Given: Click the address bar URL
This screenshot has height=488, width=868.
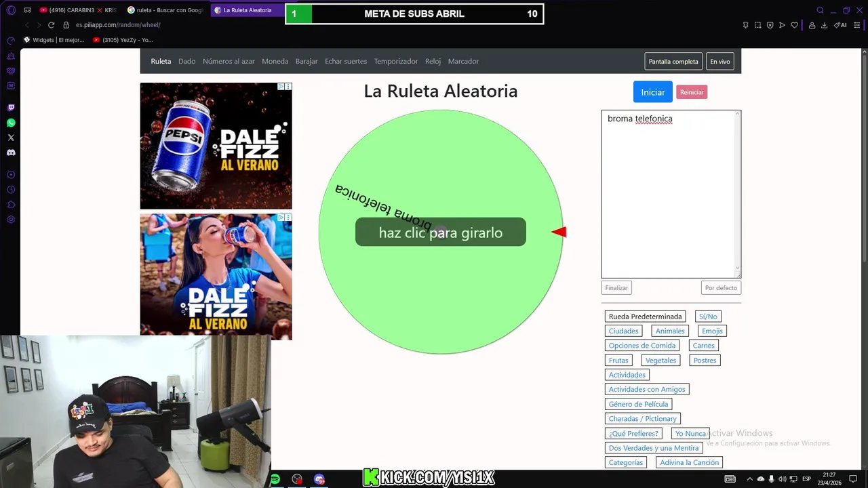Looking at the screenshot, I should click(x=118, y=25).
